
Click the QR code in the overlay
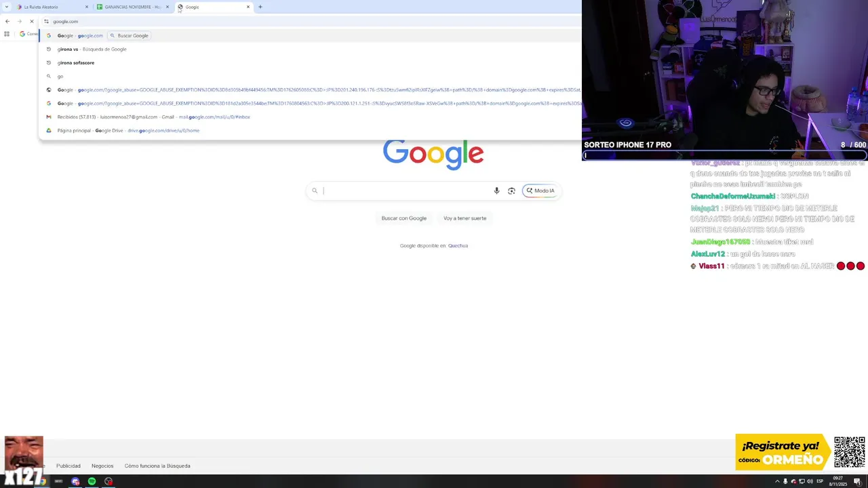(x=849, y=452)
